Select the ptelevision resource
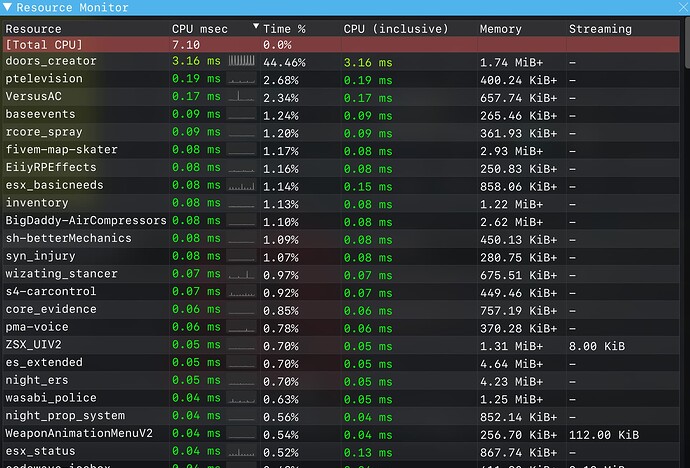Screen dimensions: 690x468 [44, 79]
